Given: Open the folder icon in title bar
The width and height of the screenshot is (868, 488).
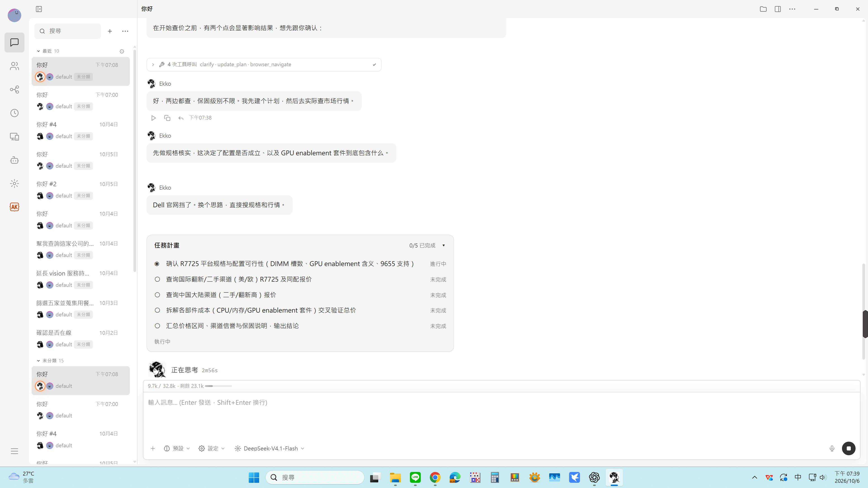Looking at the screenshot, I should click(x=763, y=9).
